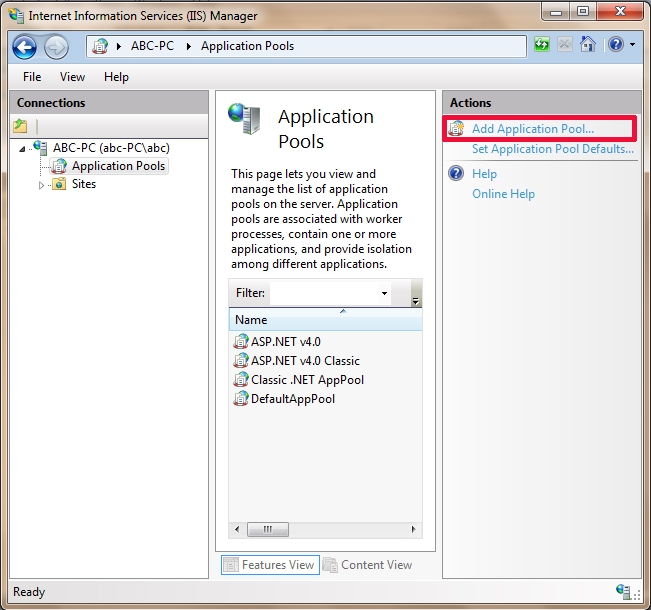Viewport: 651px width, 610px height.
Task: Close the IIS Manager window
Action: 620,12
